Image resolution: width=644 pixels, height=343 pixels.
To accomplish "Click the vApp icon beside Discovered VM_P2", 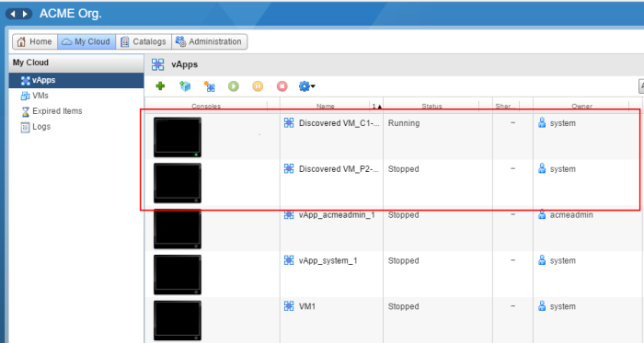I will click(289, 168).
